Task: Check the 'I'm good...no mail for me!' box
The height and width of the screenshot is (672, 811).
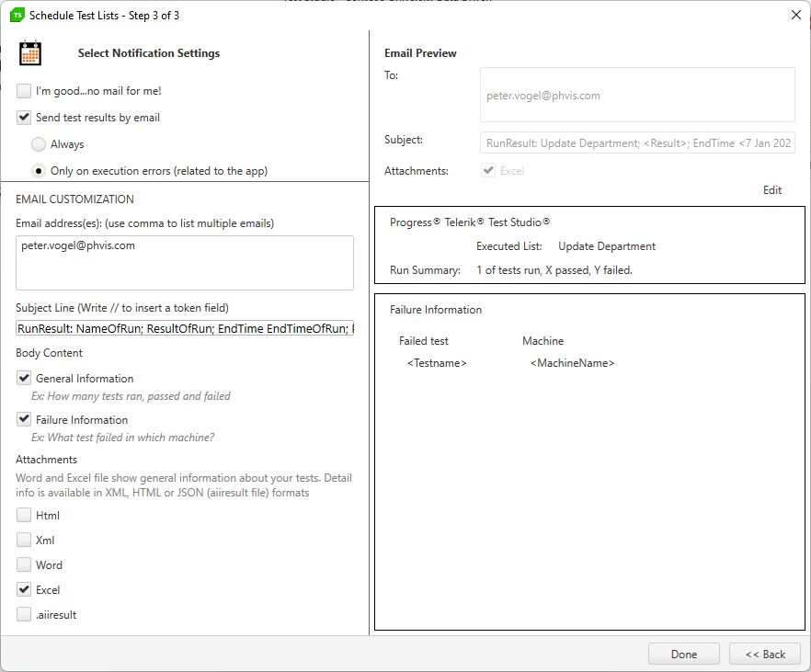Action: (x=24, y=91)
